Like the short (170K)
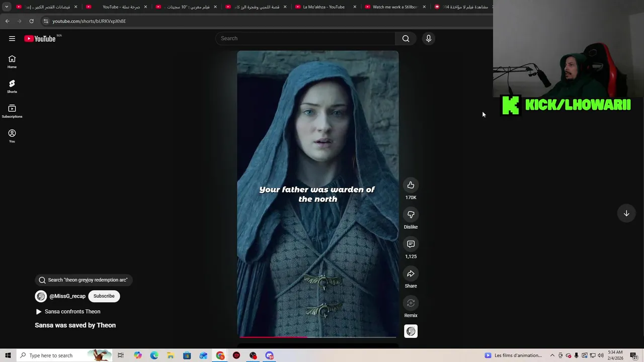 (411, 185)
